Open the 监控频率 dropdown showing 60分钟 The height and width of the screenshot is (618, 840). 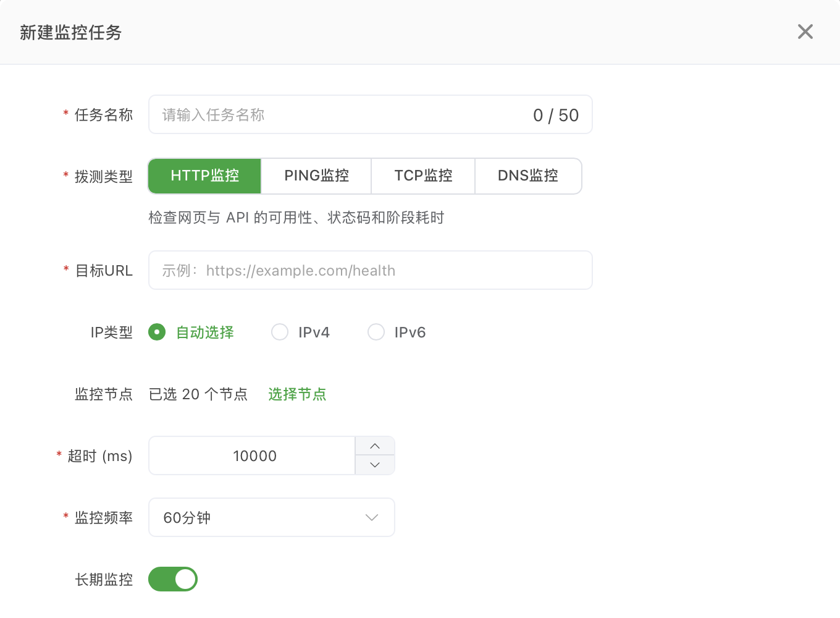[271, 517]
